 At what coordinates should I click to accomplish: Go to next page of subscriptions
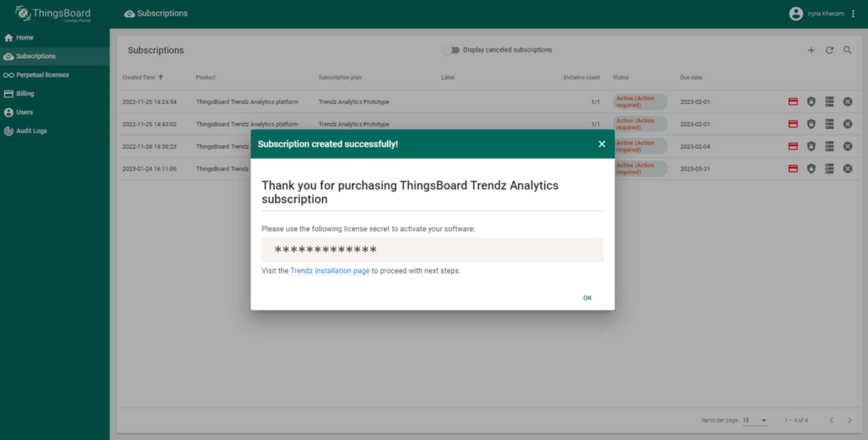point(849,420)
